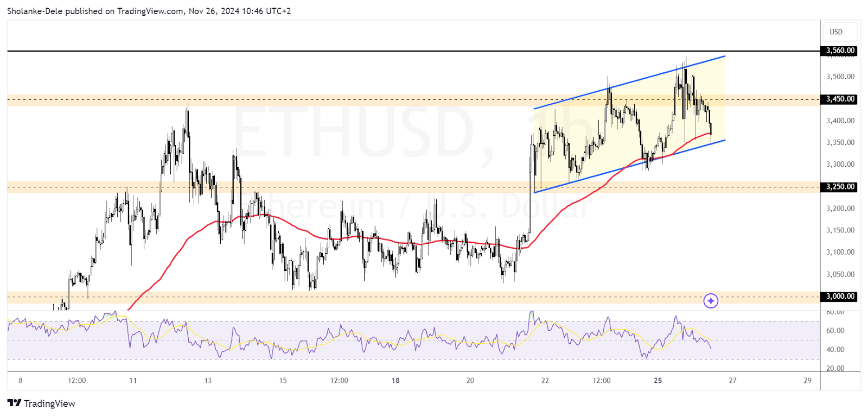This screenshot has width=868, height=416.
Task: Select the 3,000.00 price level tag
Action: pyautogui.click(x=840, y=297)
